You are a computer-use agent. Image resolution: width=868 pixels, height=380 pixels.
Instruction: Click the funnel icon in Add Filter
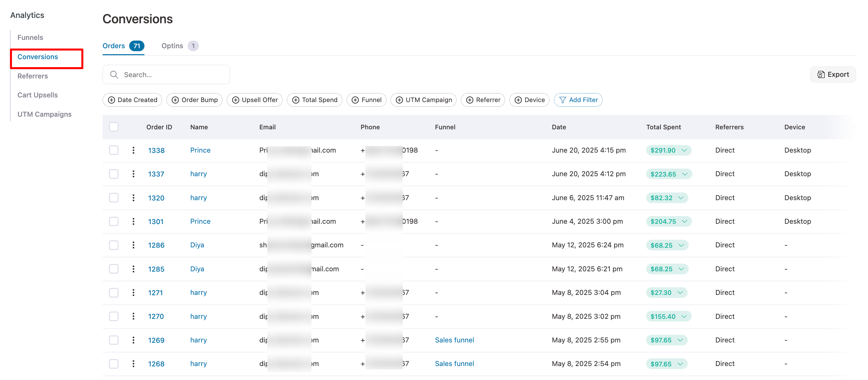(563, 100)
